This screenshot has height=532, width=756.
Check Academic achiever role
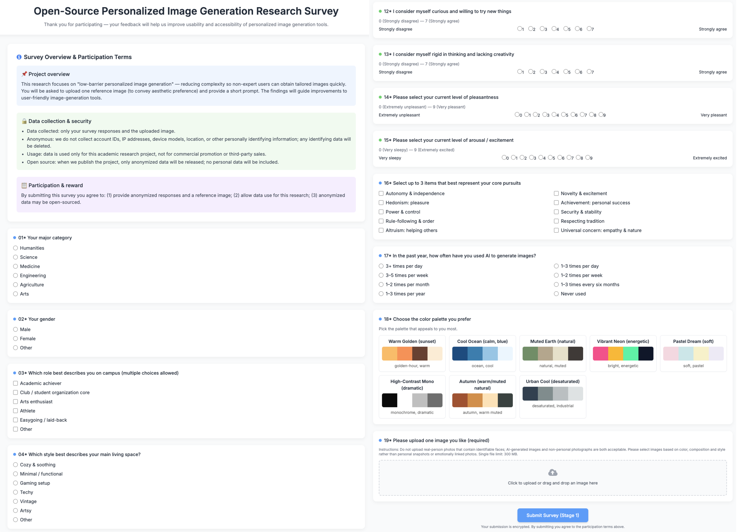tap(15, 384)
